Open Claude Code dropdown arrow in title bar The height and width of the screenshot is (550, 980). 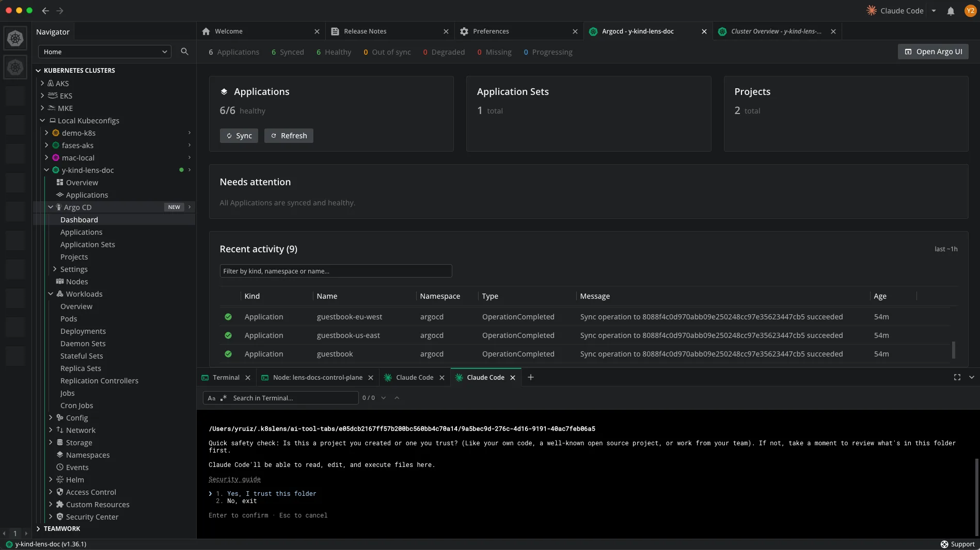point(934,11)
